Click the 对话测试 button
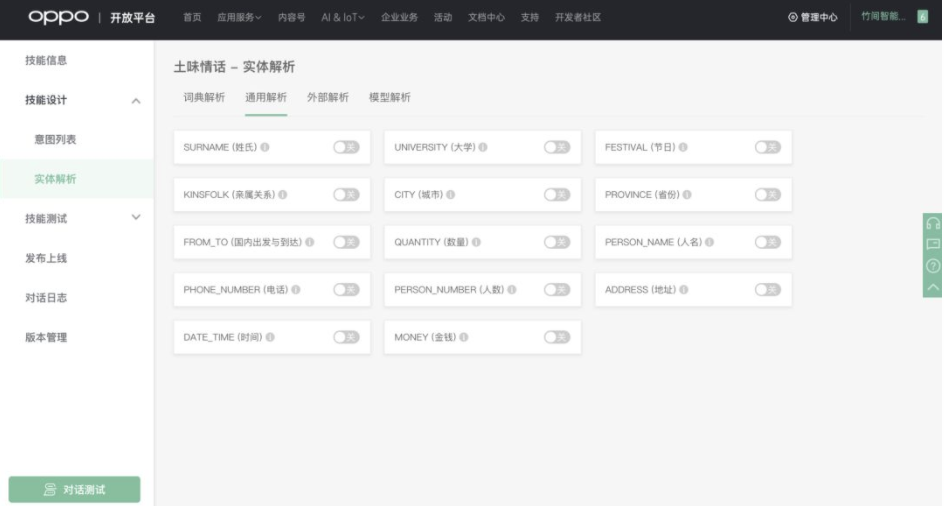The height and width of the screenshot is (506, 944). click(x=75, y=490)
